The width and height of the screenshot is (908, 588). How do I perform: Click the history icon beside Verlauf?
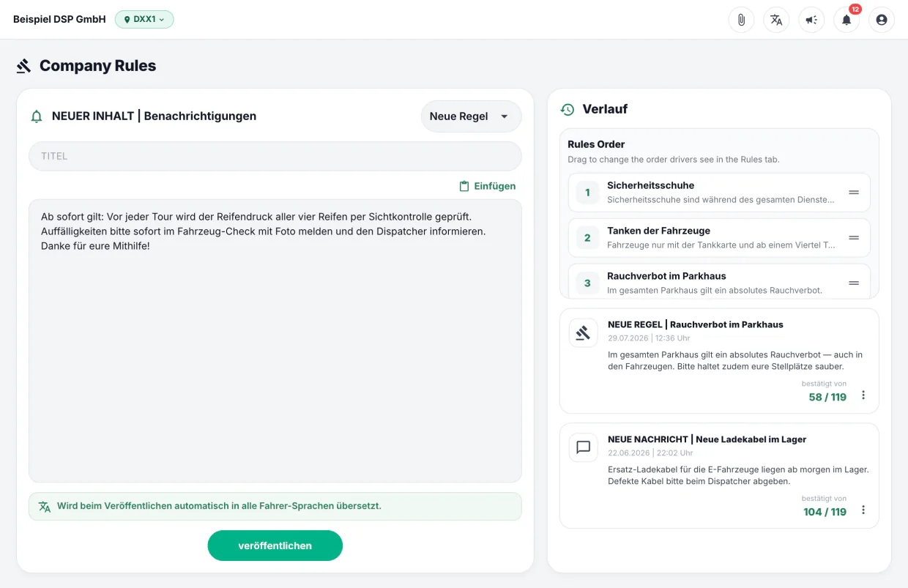pos(567,109)
